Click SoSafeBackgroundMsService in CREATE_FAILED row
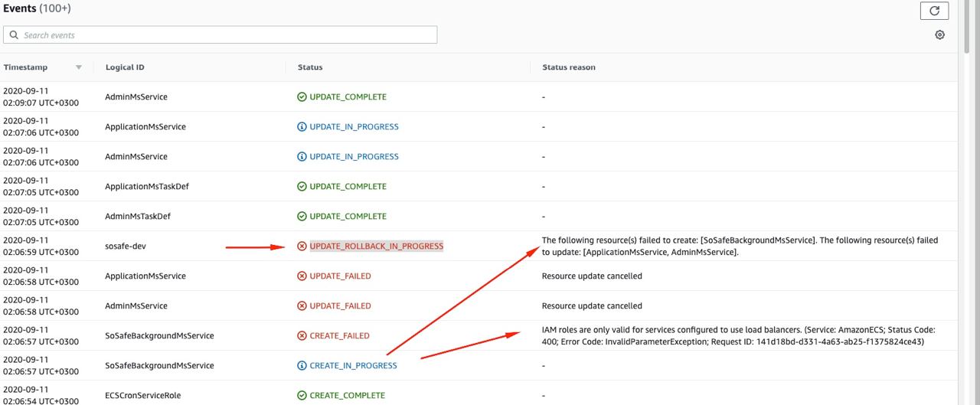 tap(159, 336)
